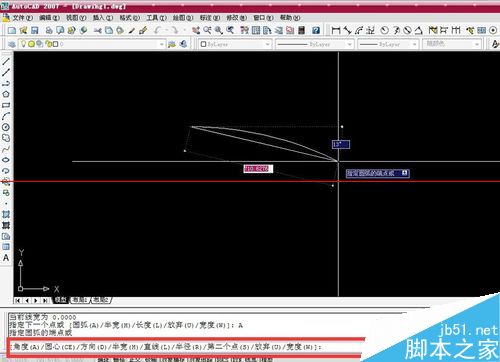The height and width of the screenshot is (362, 500).
Task: Toggle 捕捉 snap mode in status bar
Action: click(x=104, y=360)
